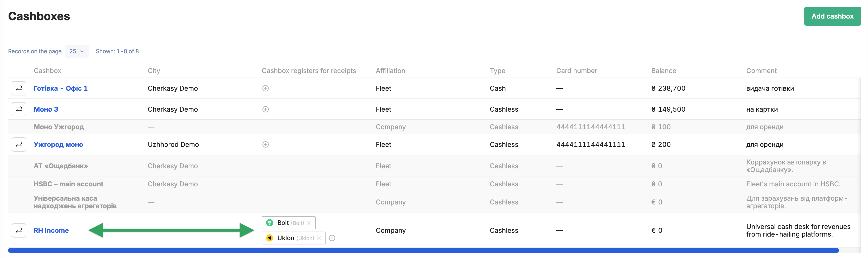
Task: Click Affiliation column header
Action: pyautogui.click(x=390, y=71)
